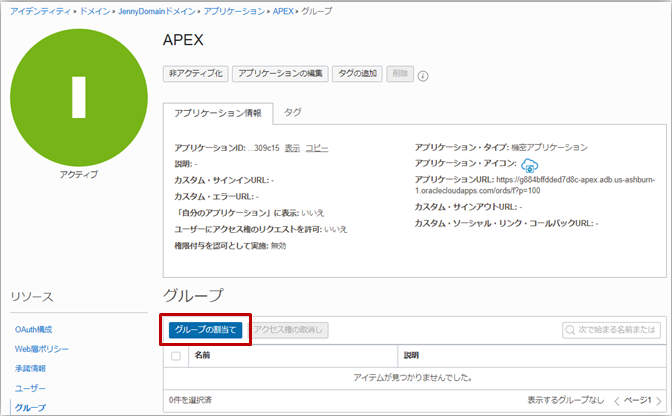Go to previous page with left arrow
Viewport: 672px width, 416px height.
(x=617, y=400)
